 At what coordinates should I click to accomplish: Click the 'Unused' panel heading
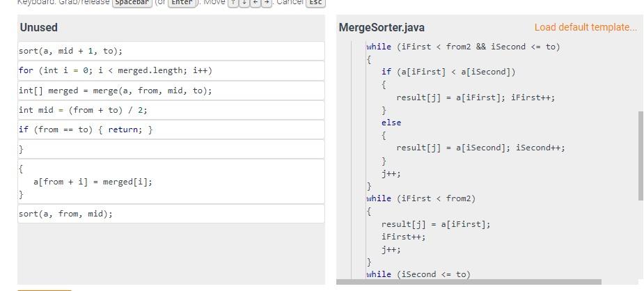tap(38, 28)
